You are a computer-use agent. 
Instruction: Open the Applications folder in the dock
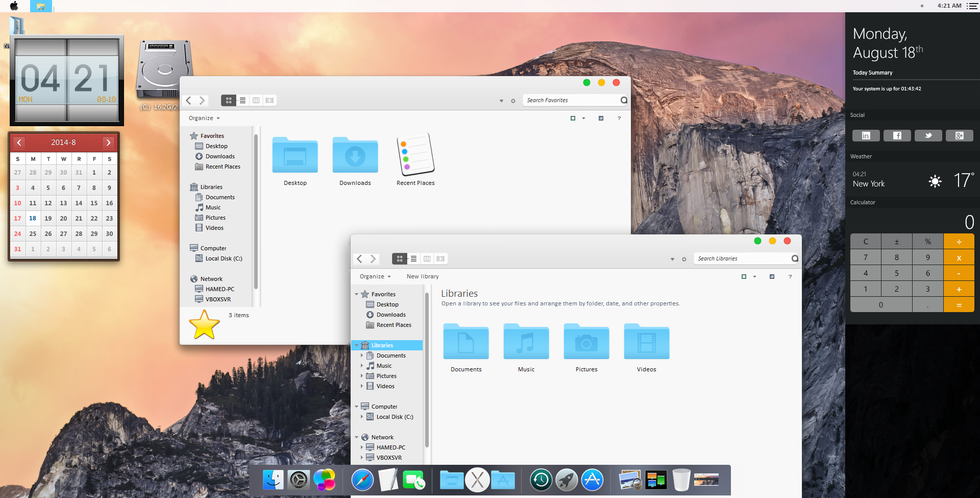click(503, 481)
